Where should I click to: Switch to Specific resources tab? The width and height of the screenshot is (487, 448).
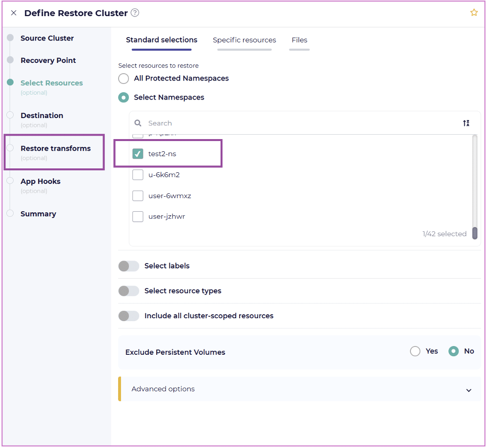(x=244, y=40)
